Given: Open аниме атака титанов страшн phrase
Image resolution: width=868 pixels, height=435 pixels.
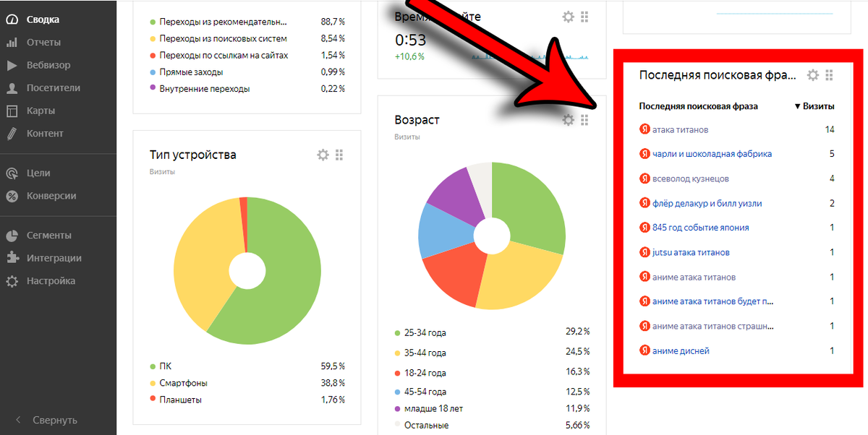Looking at the screenshot, I should coord(713,326).
